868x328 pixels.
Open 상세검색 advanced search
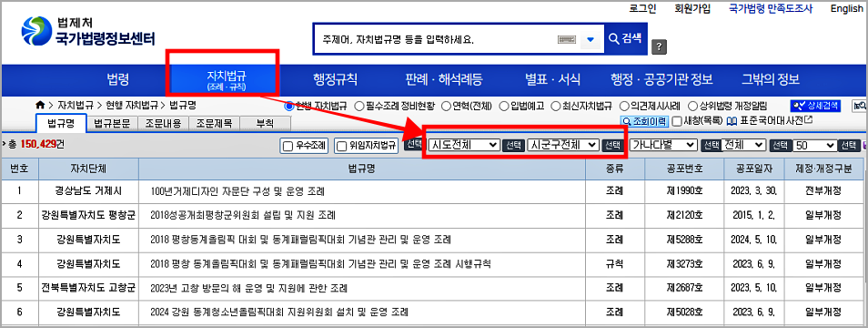[815, 106]
